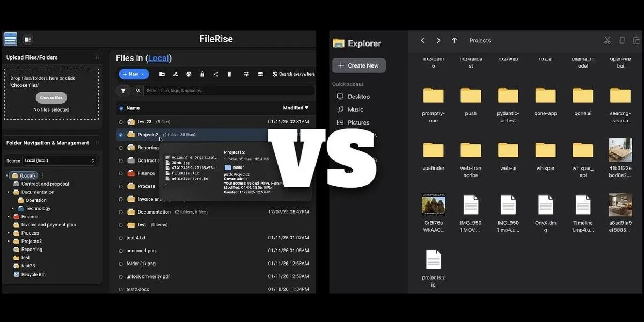Open Pictures in Explorer Quick access

357,122
